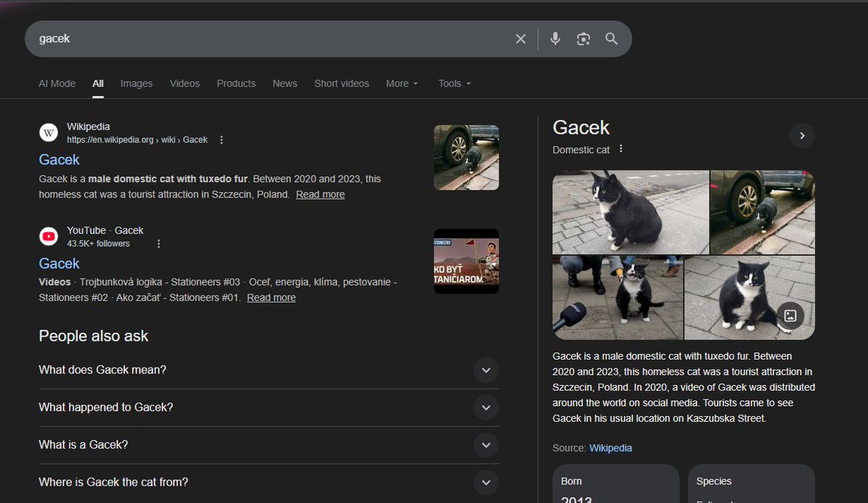The image size is (868, 503).
Task: Open the Tools dropdown
Action: pyautogui.click(x=454, y=83)
